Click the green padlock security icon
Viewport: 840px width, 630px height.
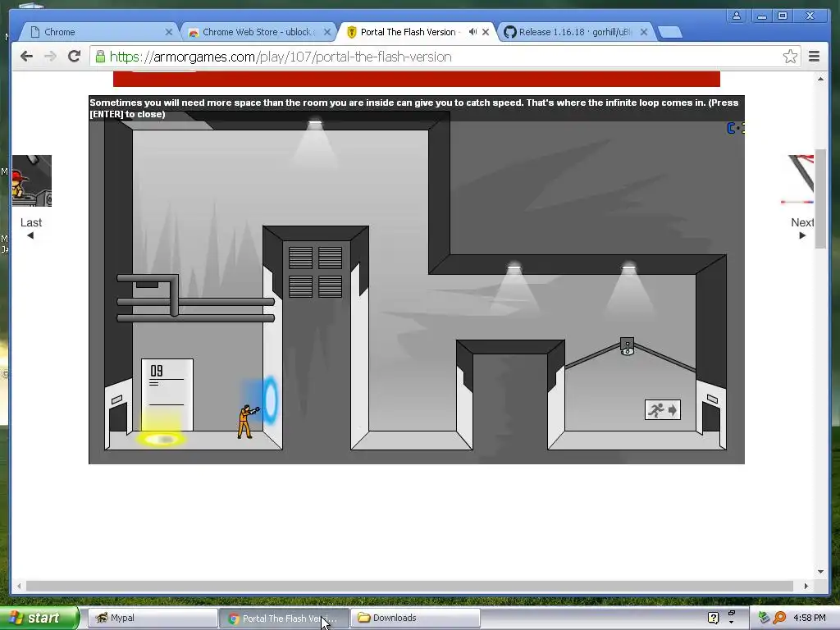click(x=100, y=57)
